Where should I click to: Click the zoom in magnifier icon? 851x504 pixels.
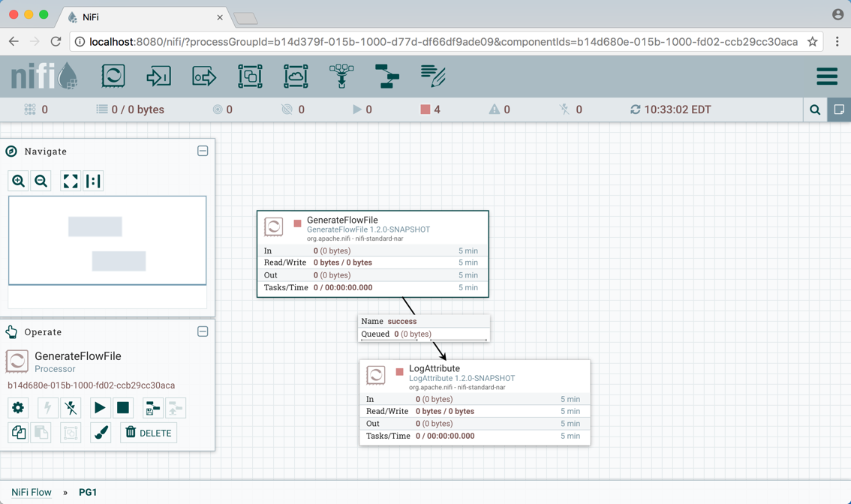click(x=19, y=181)
